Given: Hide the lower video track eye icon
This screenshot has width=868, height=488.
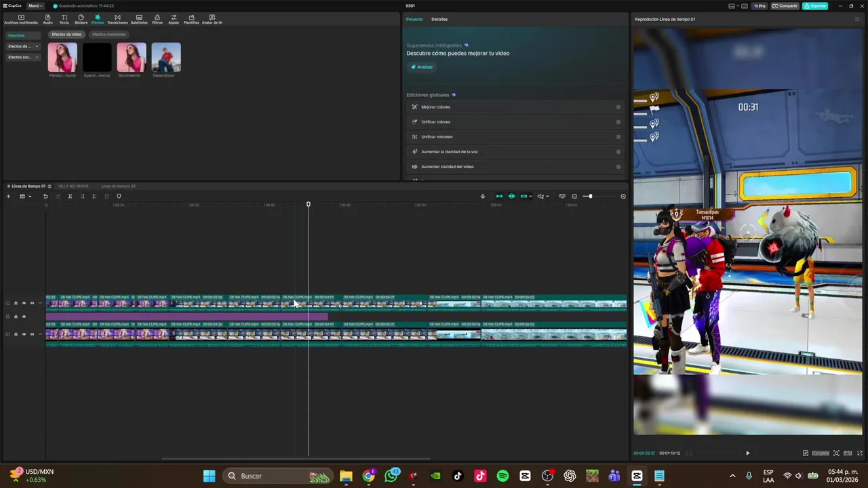Looking at the screenshot, I should click(24, 334).
